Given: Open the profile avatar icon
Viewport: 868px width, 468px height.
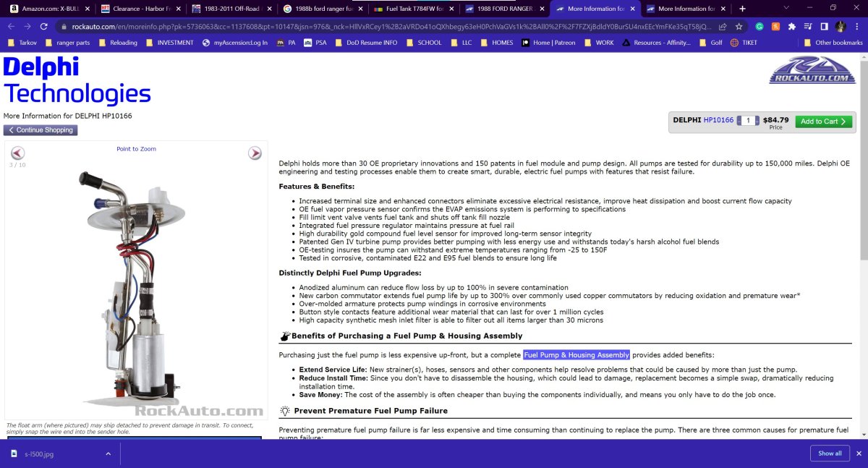Looking at the screenshot, I should [x=841, y=26].
